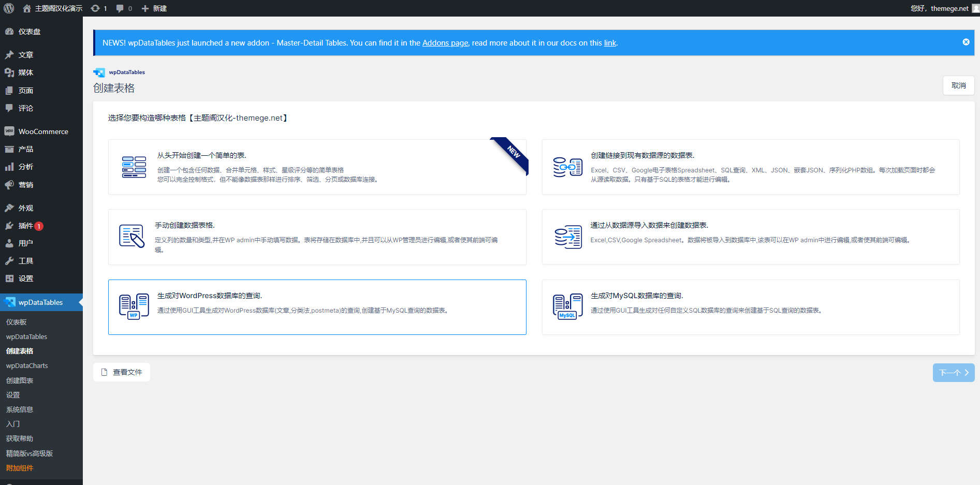
Task: Click the 产品 products icon
Action: click(x=9, y=149)
